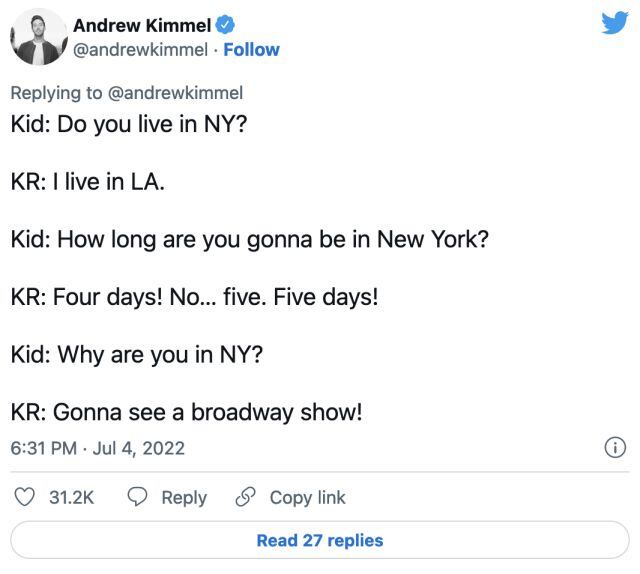The height and width of the screenshot is (574, 640).
Task: Select the Copy link text
Action: 308,497
